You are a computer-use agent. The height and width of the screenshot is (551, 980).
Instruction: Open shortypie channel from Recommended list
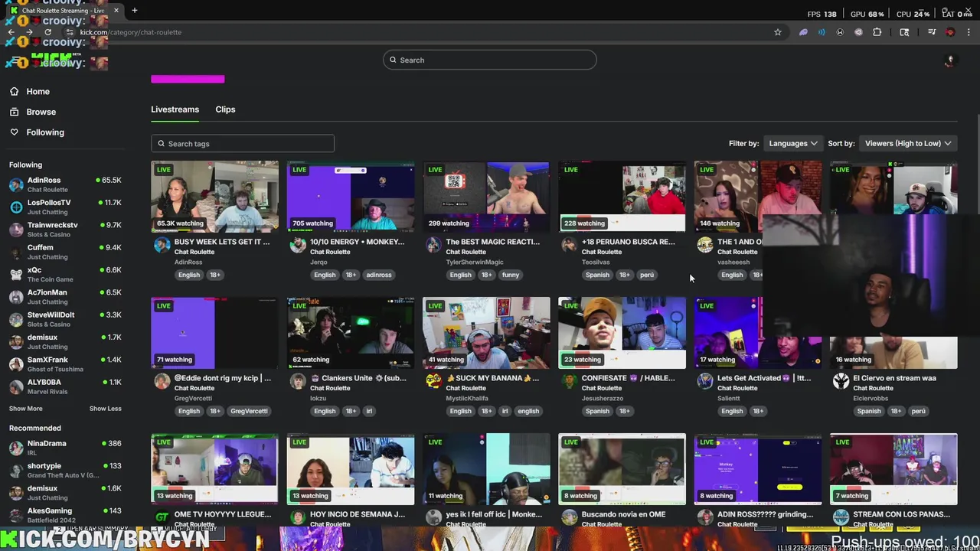(65, 470)
